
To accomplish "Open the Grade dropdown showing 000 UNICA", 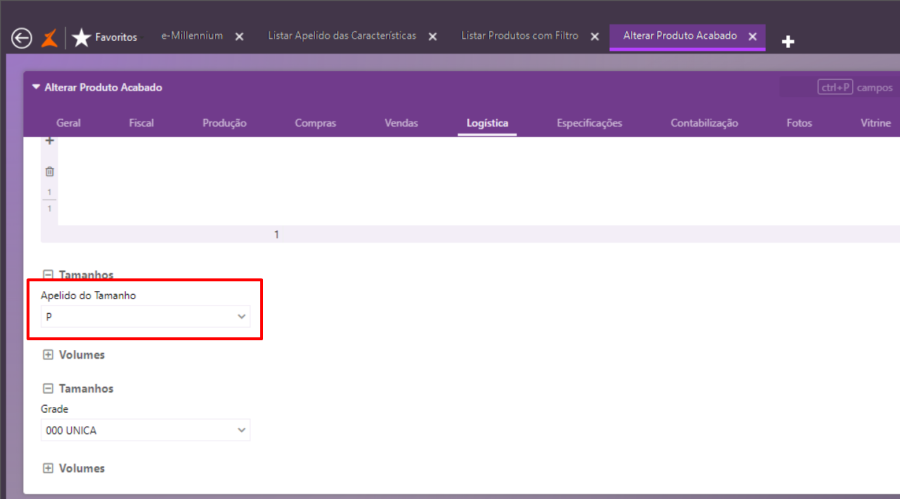I will tap(145, 430).
